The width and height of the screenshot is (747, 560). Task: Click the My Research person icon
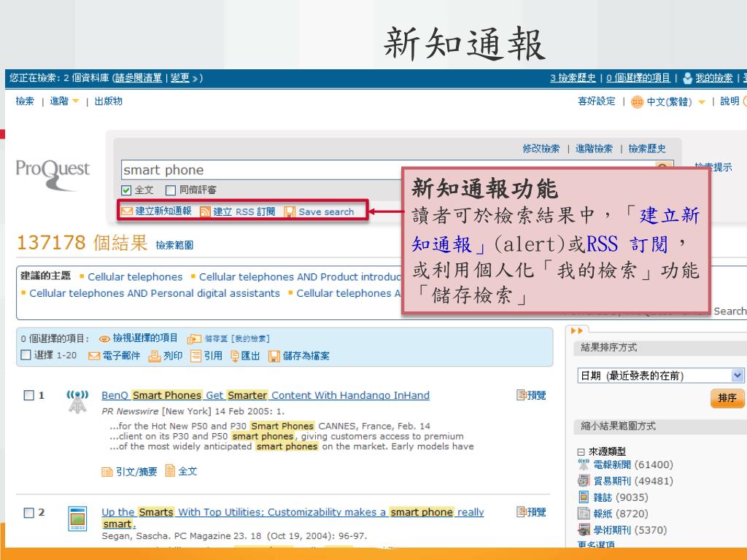[x=687, y=78]
